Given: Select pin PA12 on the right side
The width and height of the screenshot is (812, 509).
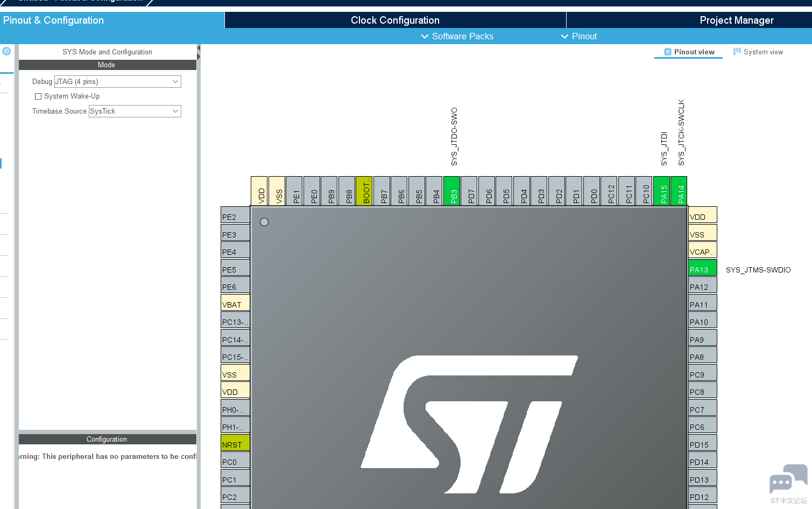Looking at the screenshot, I should click(703, 285).
